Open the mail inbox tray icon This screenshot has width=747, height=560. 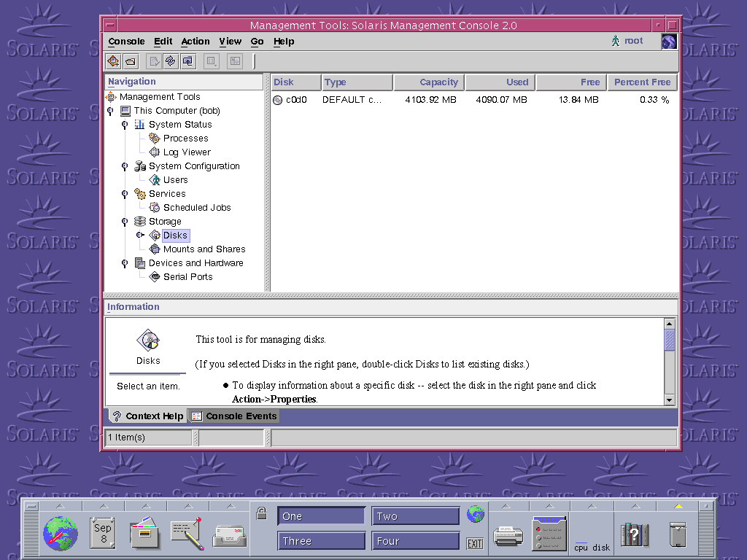pyautogui.click(x=230, y=536)
